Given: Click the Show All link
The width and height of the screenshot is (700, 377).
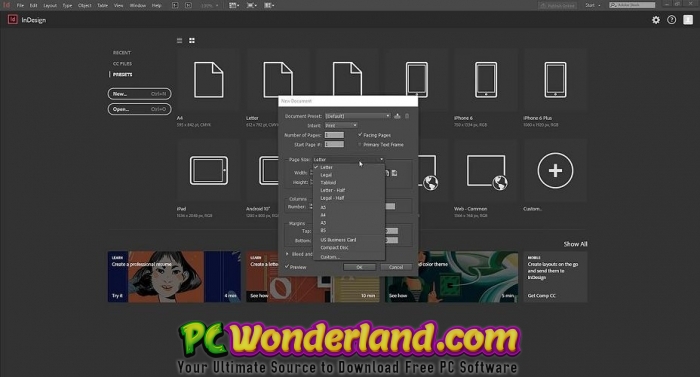Looking at the screenshot, I should click(x=575, y=244).
